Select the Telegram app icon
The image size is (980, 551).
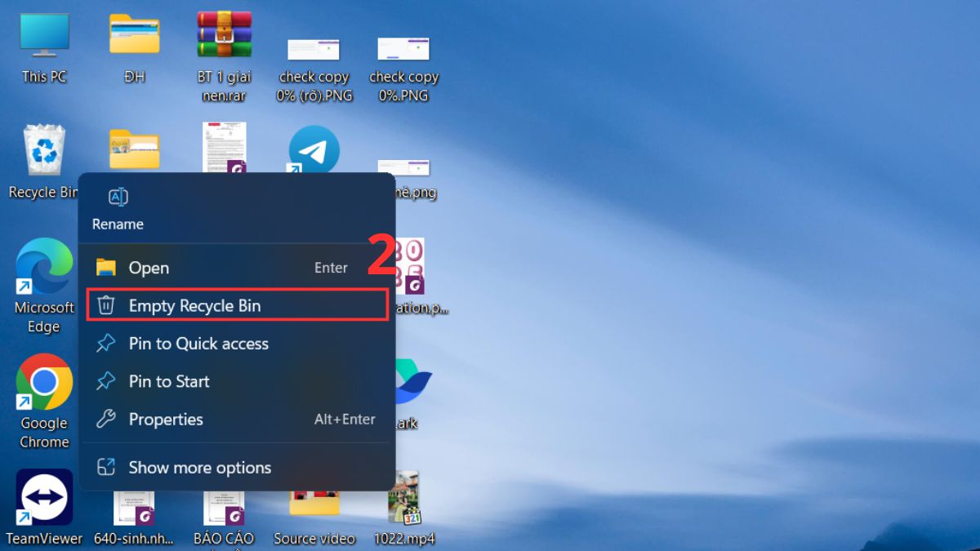314,149
